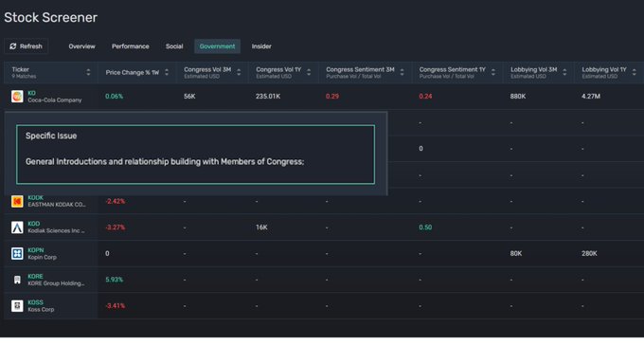Click the Kodiak Sciences Inc company name

(x=56, y=230)
